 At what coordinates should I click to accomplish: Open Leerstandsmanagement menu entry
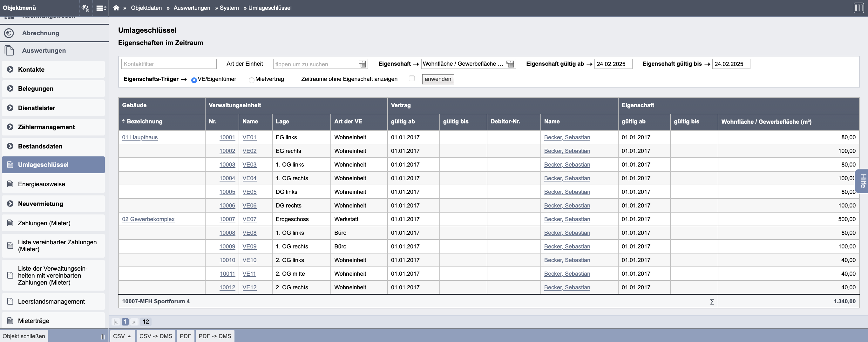[x=53, y=301]
